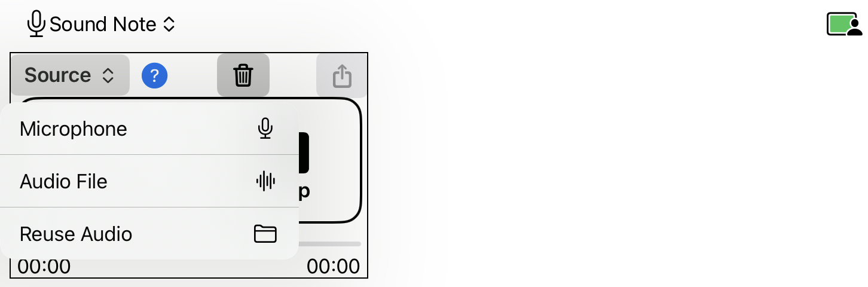Click the waveform icon beside Audio File
Image resolution: width=868 pixels, height=287 pixels.
[x=265, y=181]
